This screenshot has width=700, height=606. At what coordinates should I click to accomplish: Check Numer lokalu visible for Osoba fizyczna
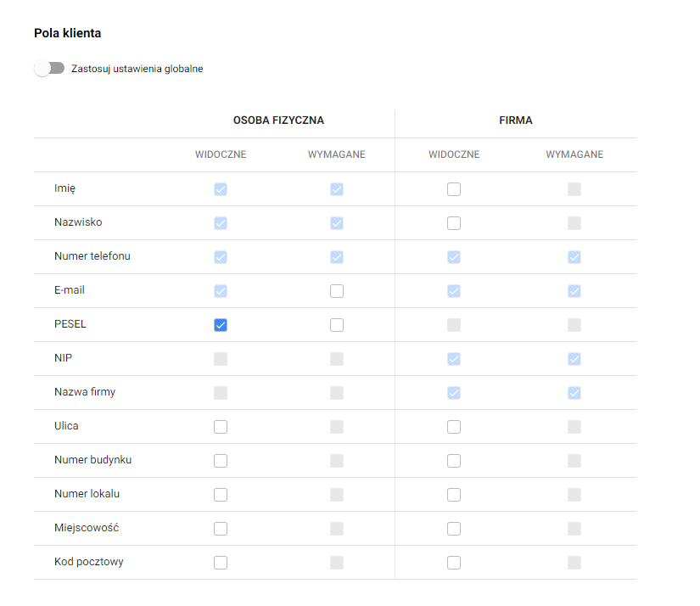(221, 494)
